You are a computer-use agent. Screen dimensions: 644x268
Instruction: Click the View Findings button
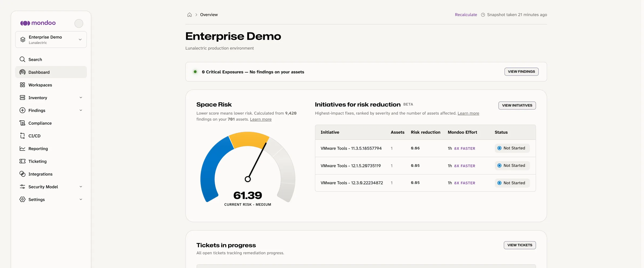coord(521,72)
